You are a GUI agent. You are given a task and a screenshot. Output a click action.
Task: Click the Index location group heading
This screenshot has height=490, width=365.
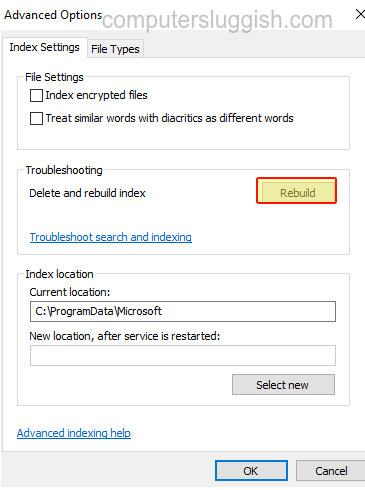[59, 274]
